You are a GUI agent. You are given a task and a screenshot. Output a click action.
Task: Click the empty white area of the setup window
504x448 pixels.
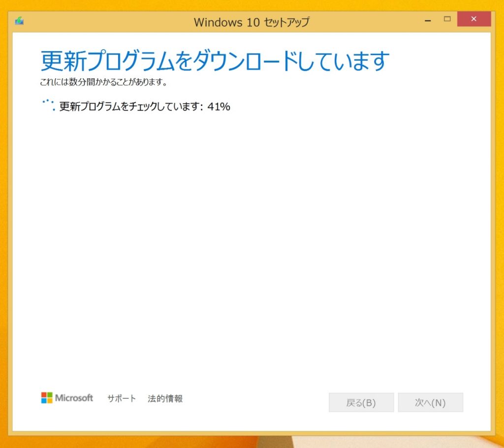(x=252, y=246)
